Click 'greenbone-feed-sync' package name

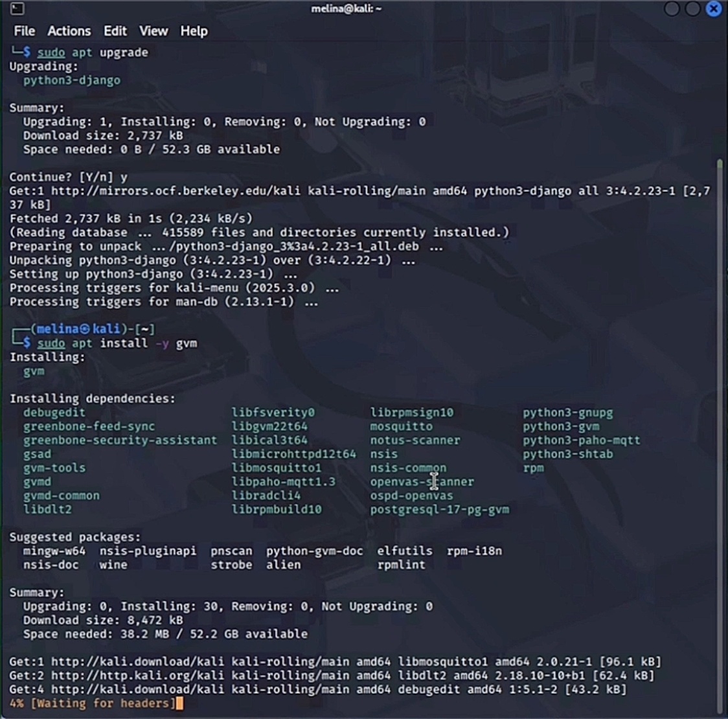(x=89, y=426)
